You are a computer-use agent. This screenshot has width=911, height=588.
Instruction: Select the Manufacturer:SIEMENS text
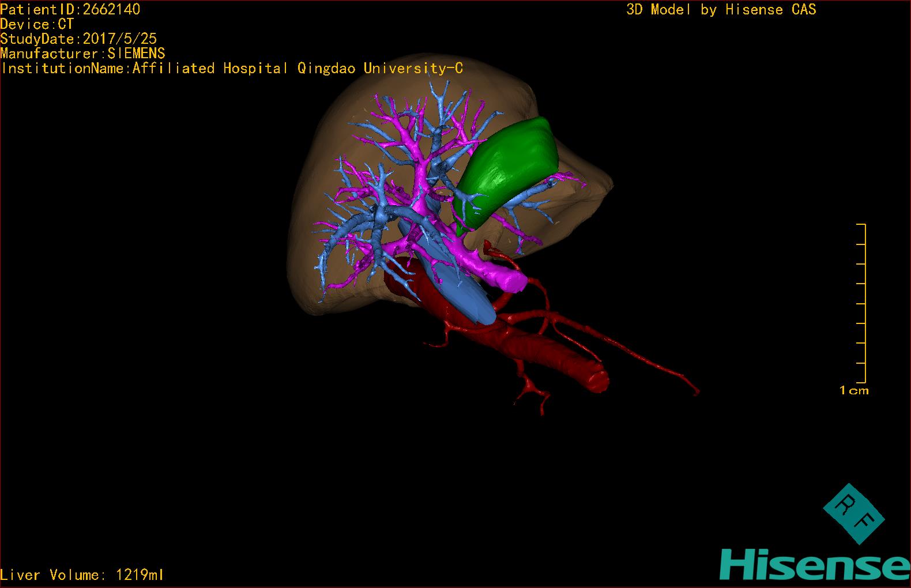click(82, 54)
